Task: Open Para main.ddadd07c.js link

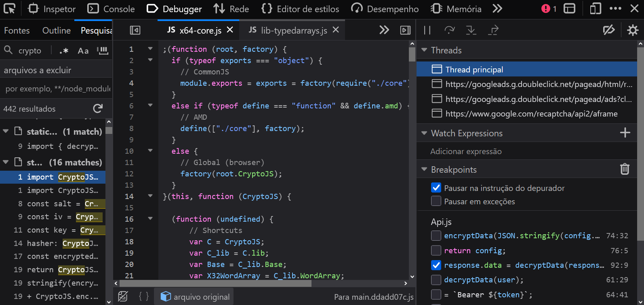Action: (x=374, y=297)
